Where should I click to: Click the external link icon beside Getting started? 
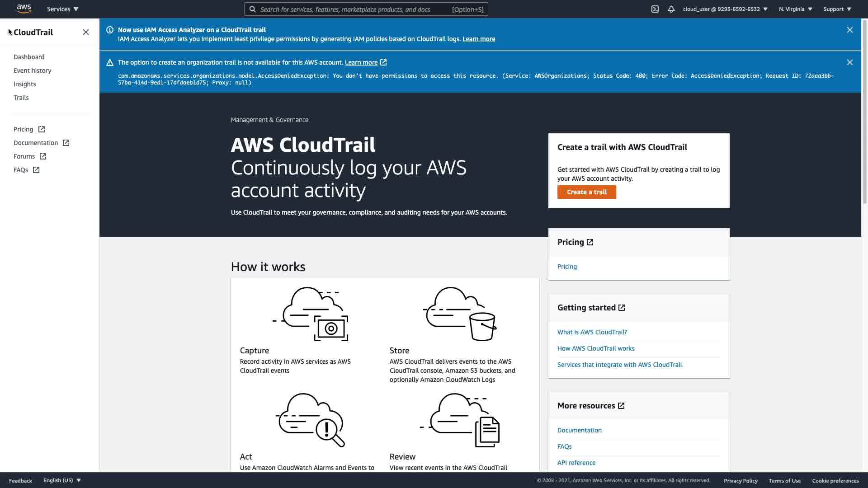point(622,308)
